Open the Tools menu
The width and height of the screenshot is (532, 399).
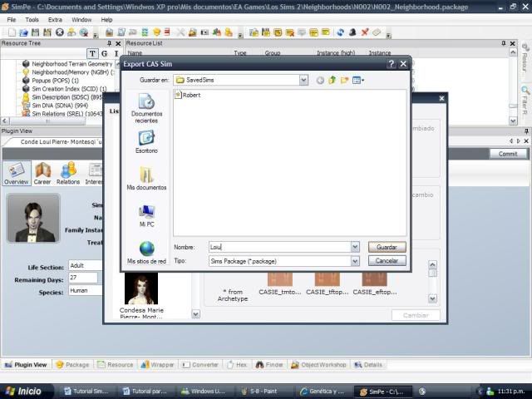click(x=32, y=20)
